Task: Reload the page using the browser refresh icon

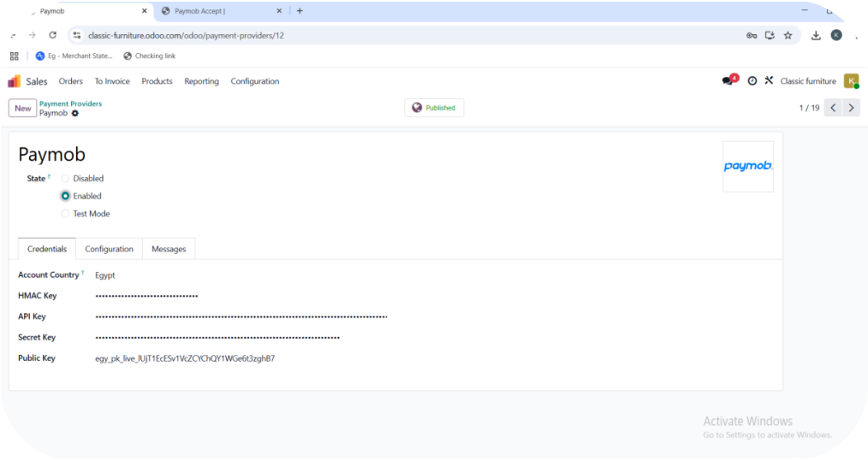Action: pos(53,35)
